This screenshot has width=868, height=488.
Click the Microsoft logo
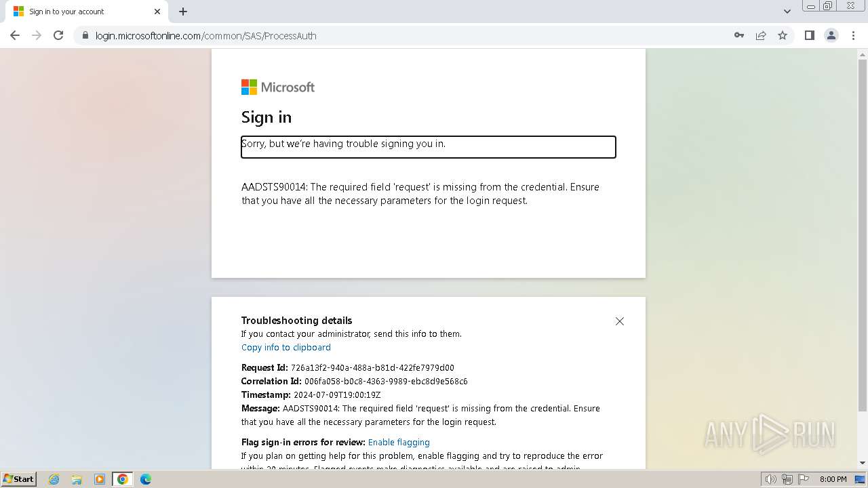coord(278,87)
